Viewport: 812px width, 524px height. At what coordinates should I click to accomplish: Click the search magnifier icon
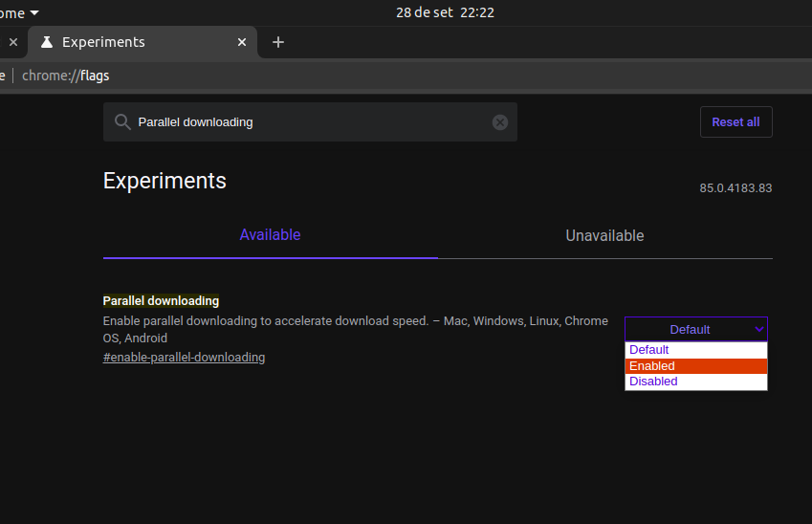click(122, 122)
